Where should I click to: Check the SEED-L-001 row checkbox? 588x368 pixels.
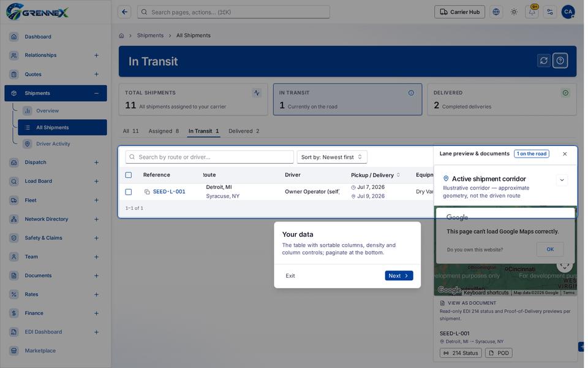tap(128, 192)
